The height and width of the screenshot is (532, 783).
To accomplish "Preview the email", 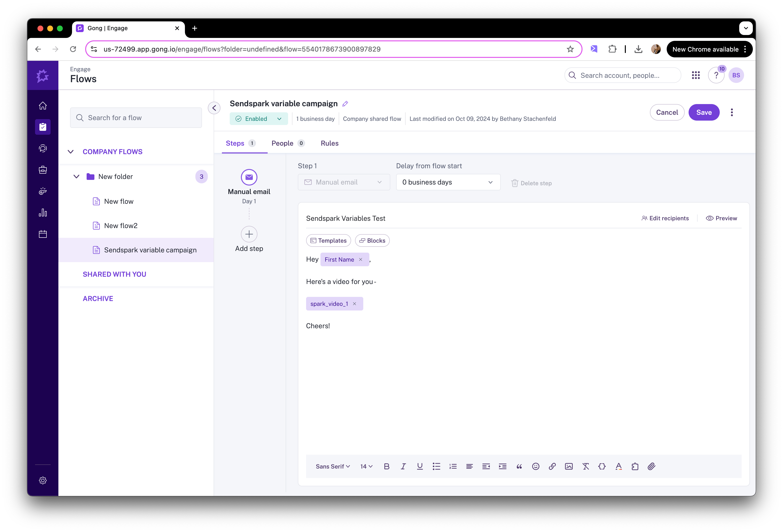I will 721,218.
